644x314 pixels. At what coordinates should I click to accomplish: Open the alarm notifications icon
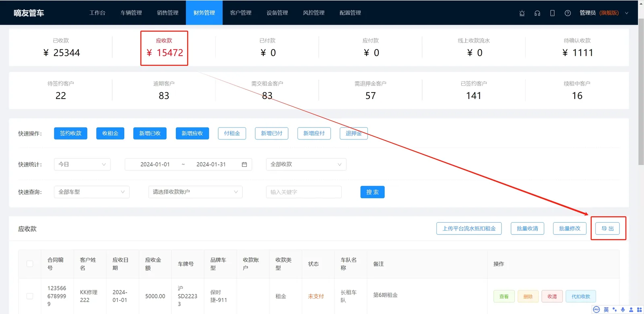click(522, 13)
